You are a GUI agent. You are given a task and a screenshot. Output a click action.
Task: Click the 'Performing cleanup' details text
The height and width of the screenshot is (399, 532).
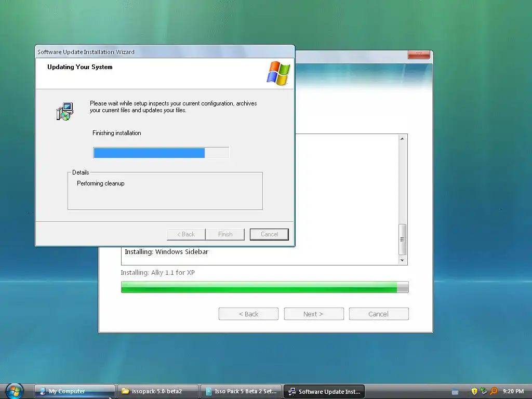[x=100, y=183]
